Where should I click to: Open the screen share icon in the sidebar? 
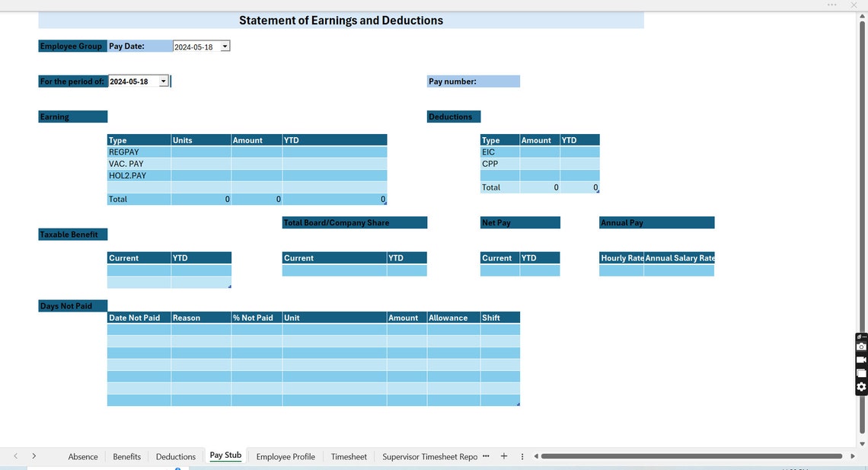(x=861, y=372)
